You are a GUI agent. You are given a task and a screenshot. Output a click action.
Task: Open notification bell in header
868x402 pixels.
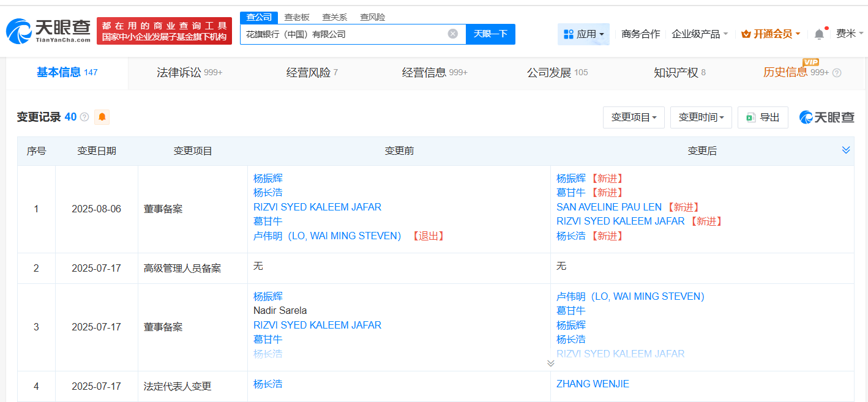click(x=819, y=34)
